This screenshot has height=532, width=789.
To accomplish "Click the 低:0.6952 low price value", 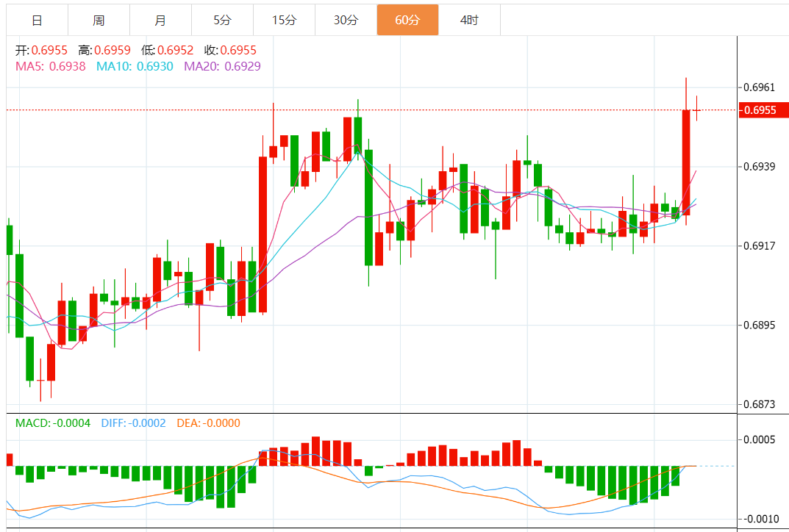I will tap(167, 50).
